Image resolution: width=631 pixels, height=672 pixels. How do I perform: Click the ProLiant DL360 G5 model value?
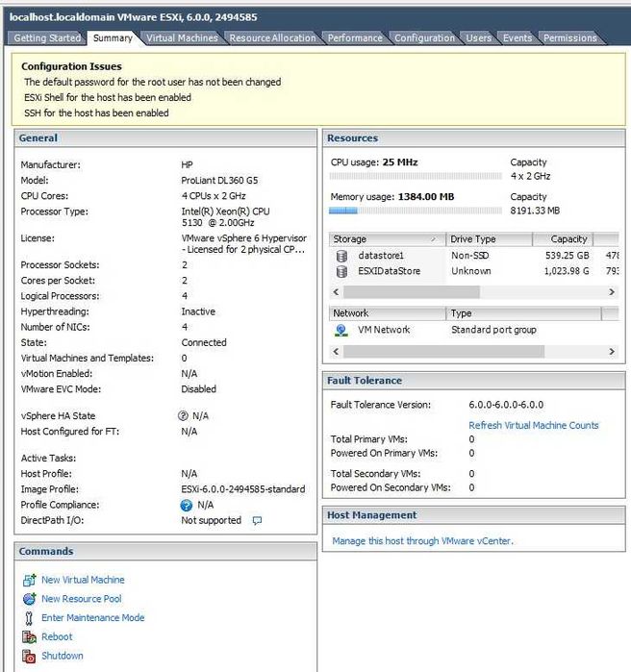tap(219, 181)
